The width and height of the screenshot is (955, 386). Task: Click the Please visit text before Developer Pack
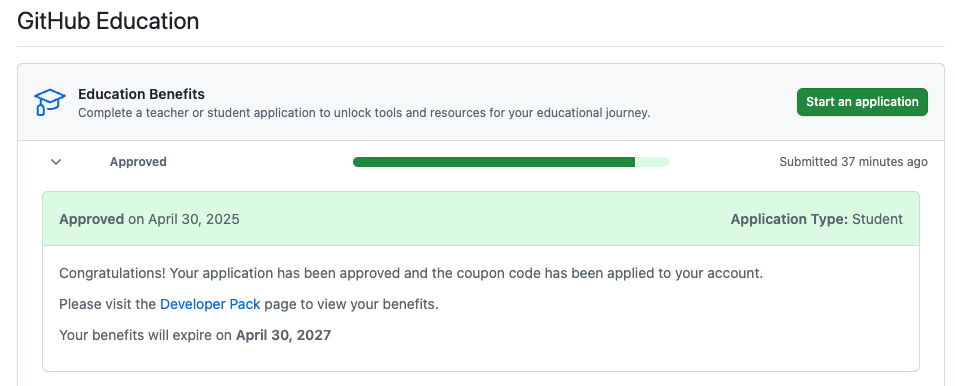click(108, 304)
